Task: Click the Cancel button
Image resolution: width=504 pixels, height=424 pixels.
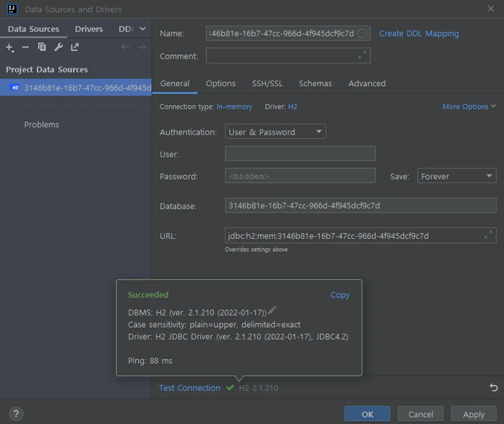Action: [421, 414]
